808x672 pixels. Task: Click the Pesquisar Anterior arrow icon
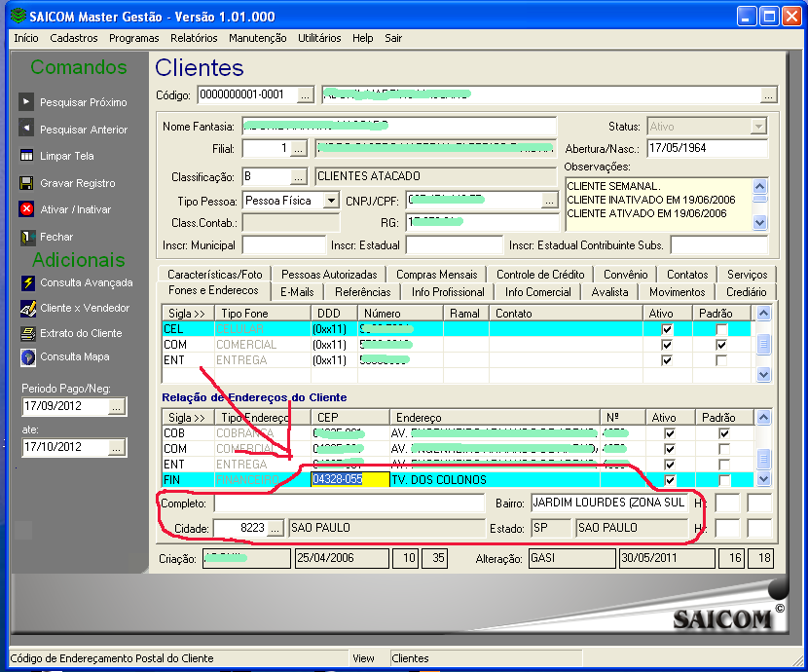[x=26, y=128]
